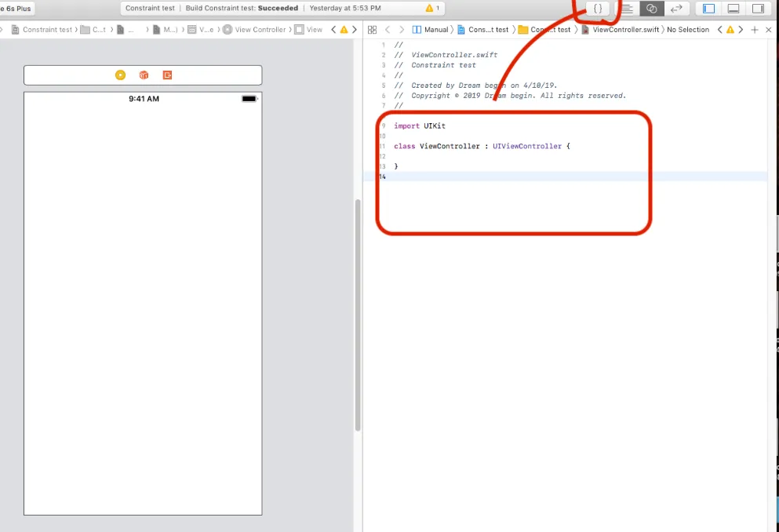The image size is (779, 532).
Task: Open the View Controller breadcrumb
Action: pos(254,30)
